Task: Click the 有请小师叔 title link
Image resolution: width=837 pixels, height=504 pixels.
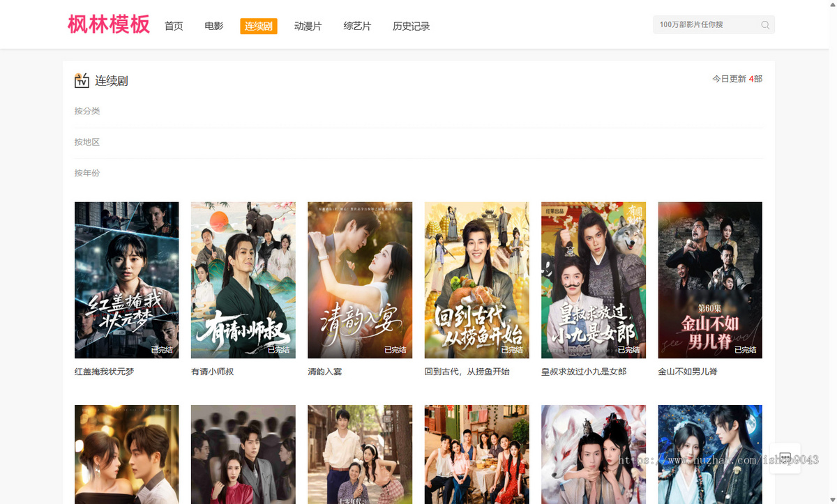Action: pyautogui.click(x=213, y=372)
